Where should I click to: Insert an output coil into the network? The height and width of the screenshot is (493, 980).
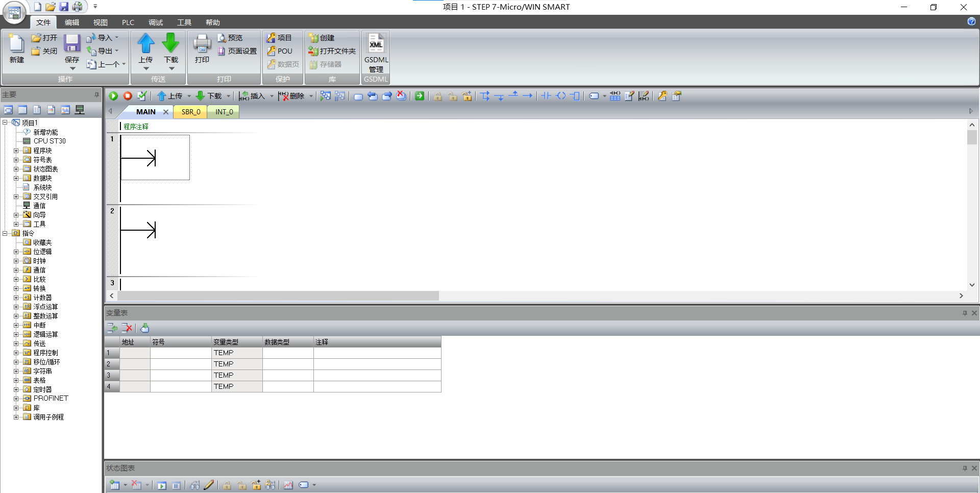coord(561,96)
